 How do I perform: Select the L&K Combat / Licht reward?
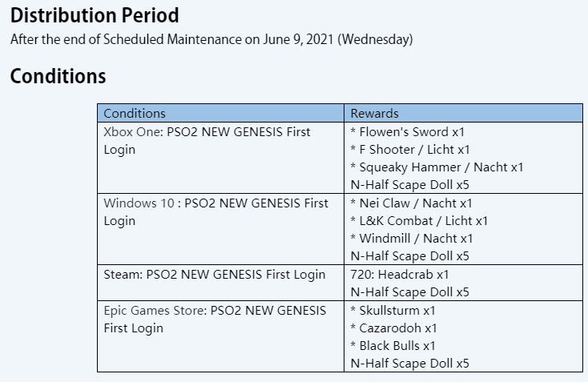click(x=419, y=221)
